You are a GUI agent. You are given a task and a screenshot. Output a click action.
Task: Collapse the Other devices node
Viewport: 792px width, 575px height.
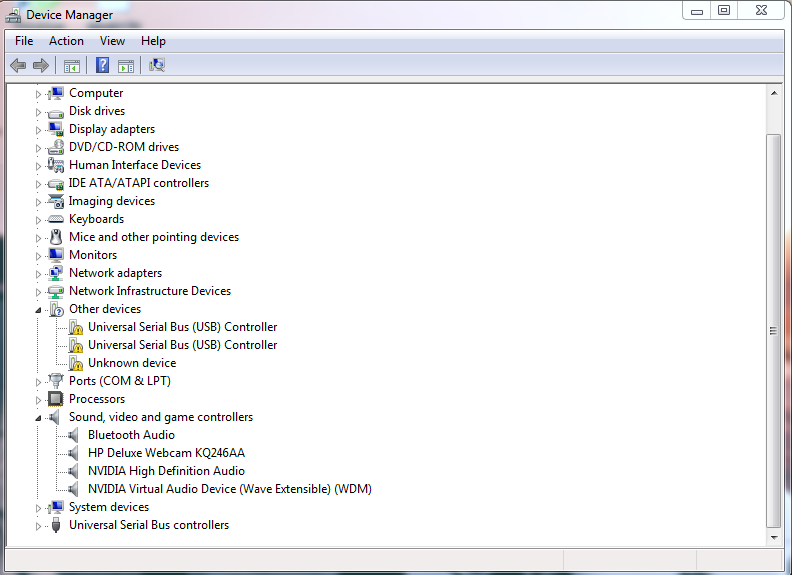click(38, 310)
